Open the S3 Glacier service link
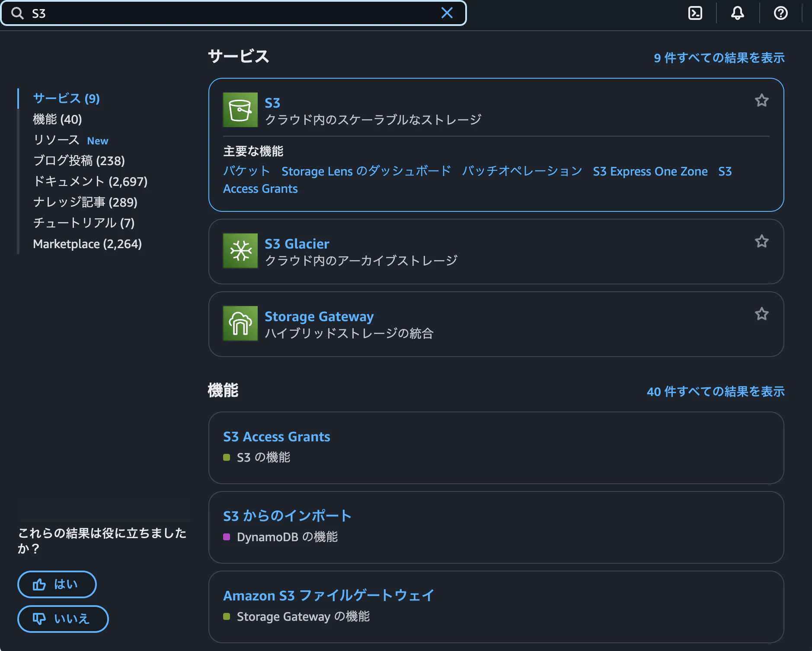Viewport: 812px width, 651px height. coord(297,244)
